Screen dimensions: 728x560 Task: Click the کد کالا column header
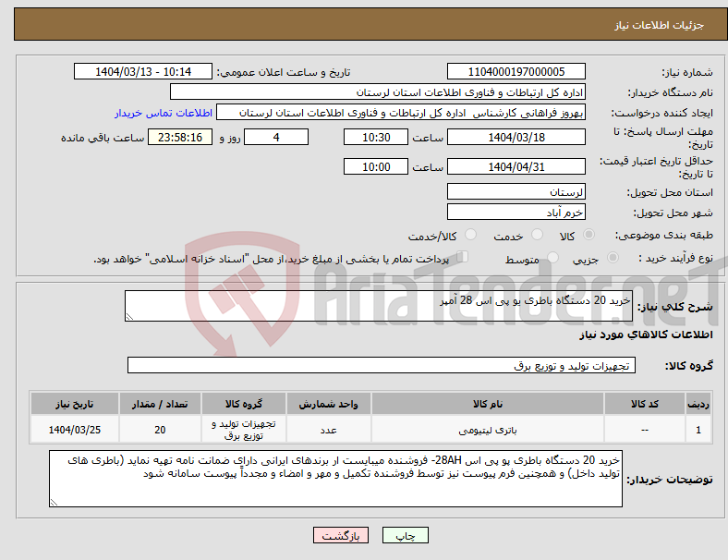[x=645, y=404]
